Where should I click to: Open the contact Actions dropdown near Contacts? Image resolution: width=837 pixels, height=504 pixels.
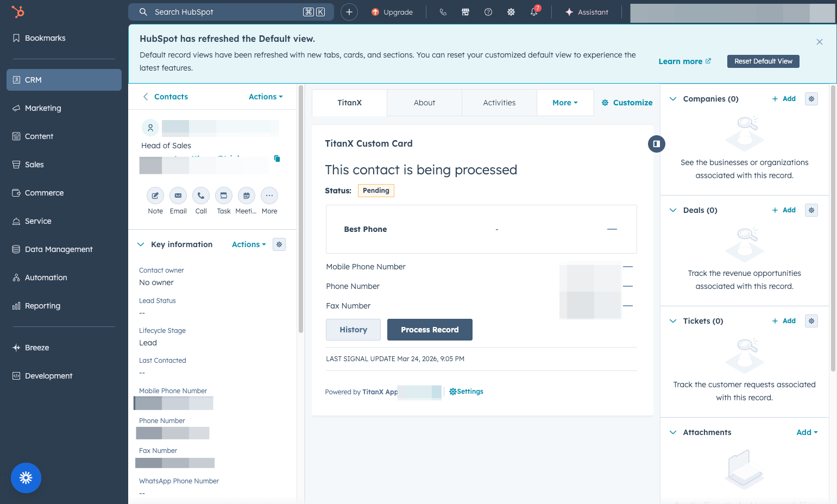coord(266,97)
